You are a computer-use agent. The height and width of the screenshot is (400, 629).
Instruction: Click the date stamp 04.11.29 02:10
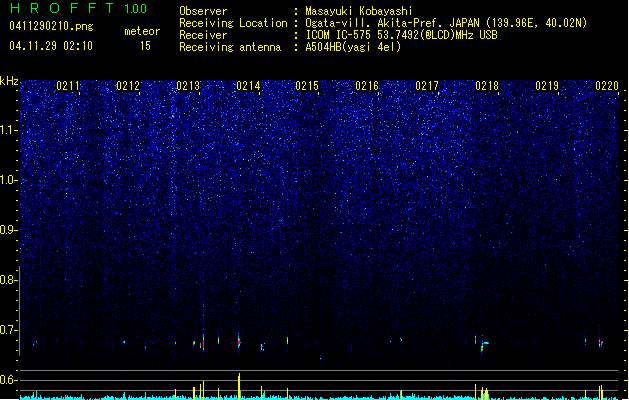coord(51,46)
